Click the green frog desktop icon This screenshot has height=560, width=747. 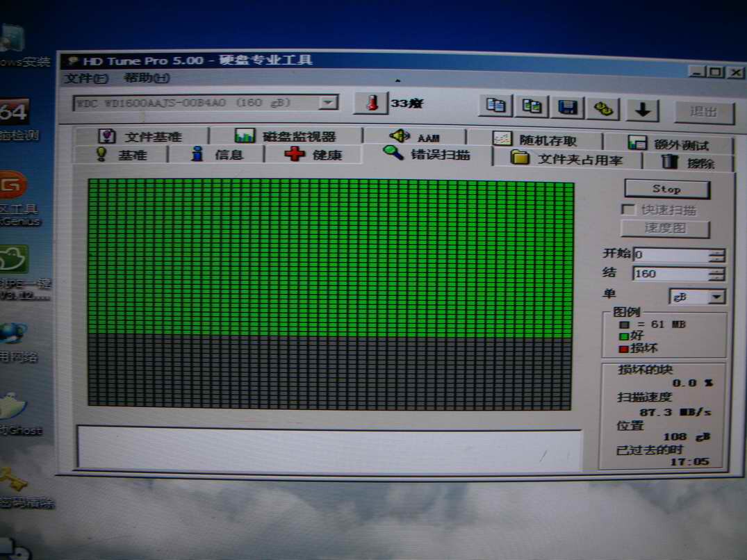coord(13,260)
